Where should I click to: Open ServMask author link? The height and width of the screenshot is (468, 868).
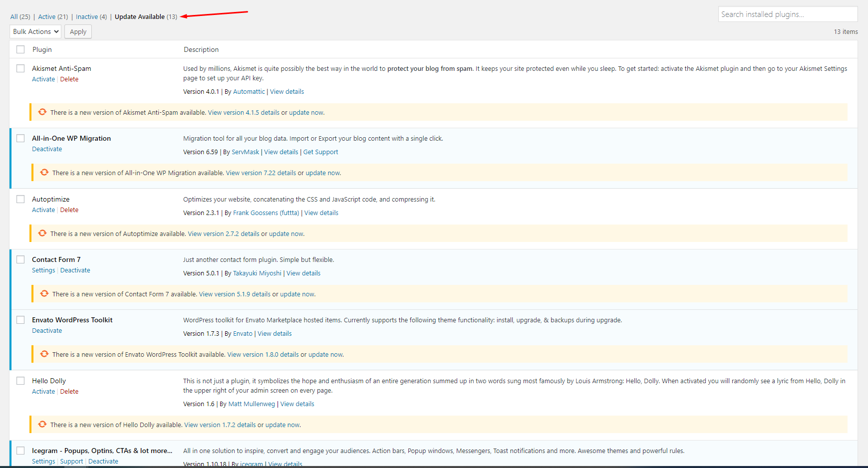pyautogui.click(x=246, y=152)
